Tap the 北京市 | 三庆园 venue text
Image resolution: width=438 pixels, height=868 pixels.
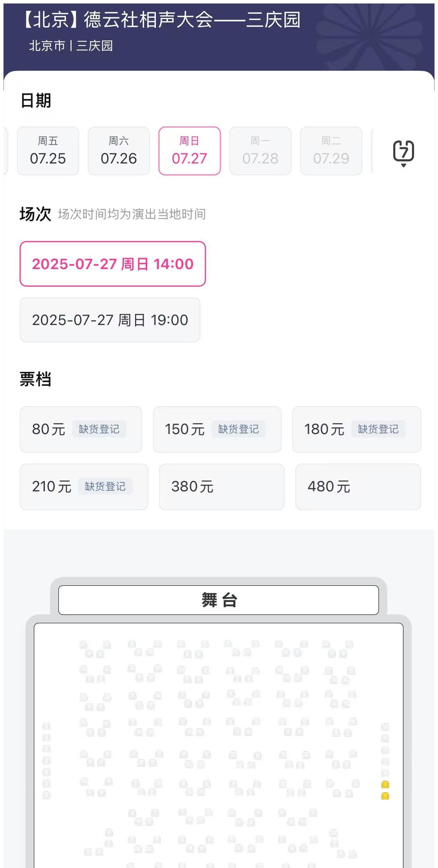71,46
